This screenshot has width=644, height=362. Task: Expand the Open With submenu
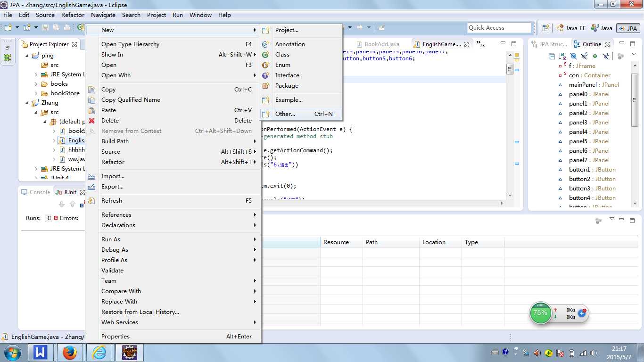(173, 75)
